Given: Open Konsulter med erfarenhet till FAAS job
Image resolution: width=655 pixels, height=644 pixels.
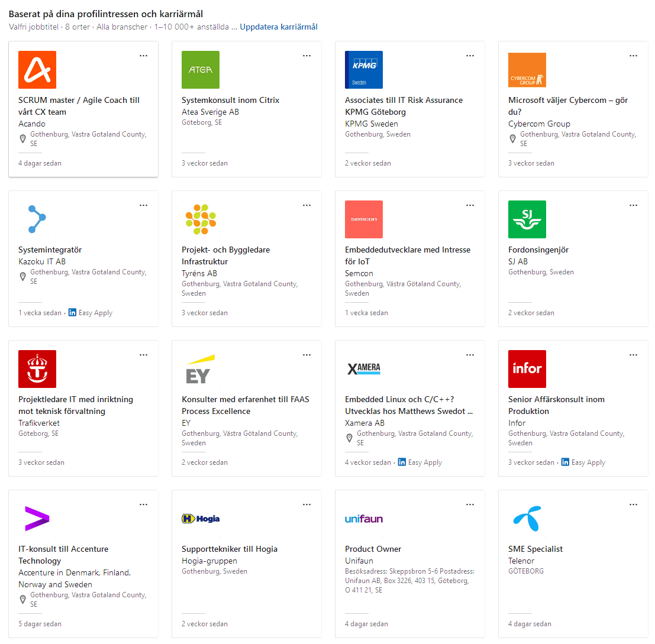Looking at the screenshot, I should click(x=246, y=405).
